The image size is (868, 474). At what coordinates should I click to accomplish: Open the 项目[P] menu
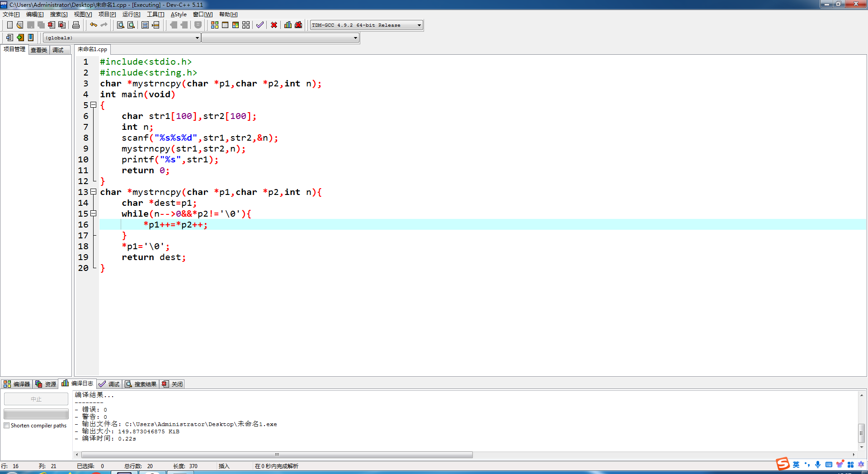pyautogui.click(x=107, y=14)
